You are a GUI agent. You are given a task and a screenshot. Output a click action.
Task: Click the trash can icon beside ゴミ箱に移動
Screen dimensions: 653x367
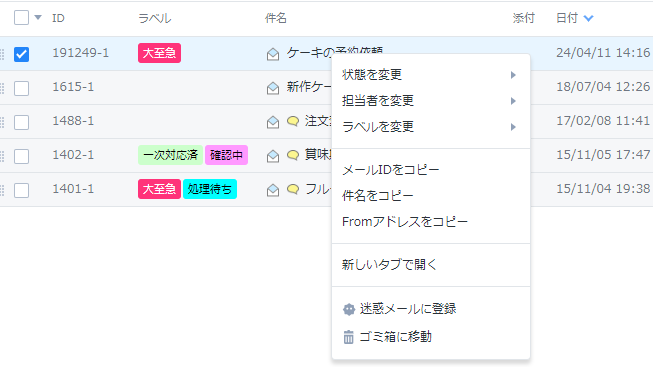(349, 337)
